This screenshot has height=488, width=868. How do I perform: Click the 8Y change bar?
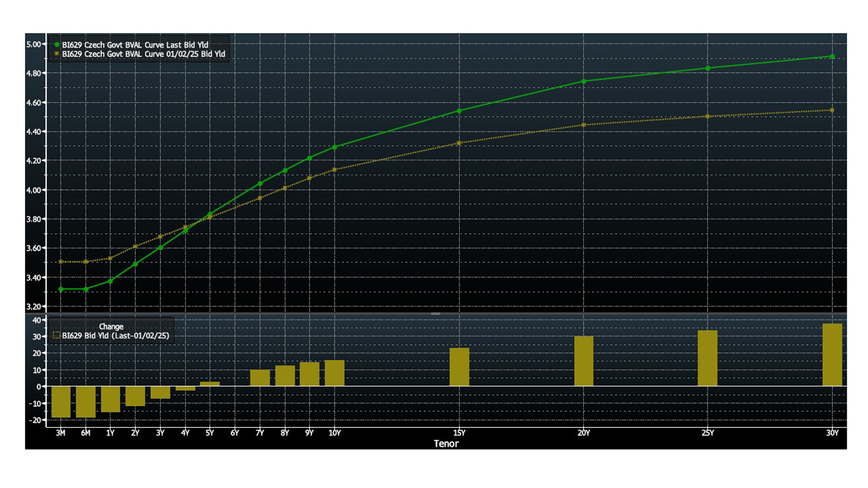(285, 376)
